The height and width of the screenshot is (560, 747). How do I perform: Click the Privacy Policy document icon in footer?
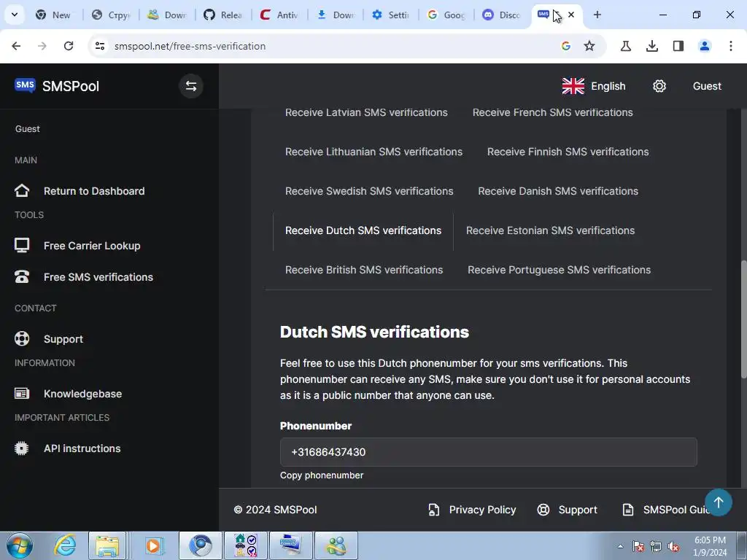(434, 510)
